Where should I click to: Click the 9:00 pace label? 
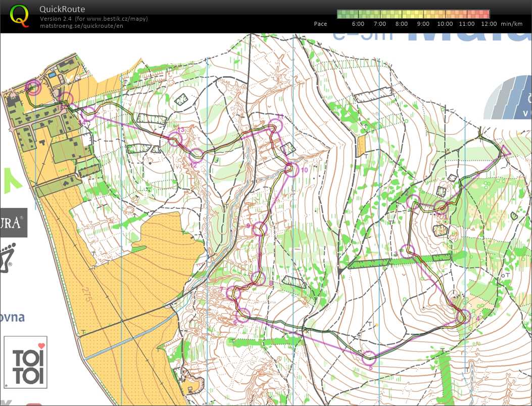423,24
